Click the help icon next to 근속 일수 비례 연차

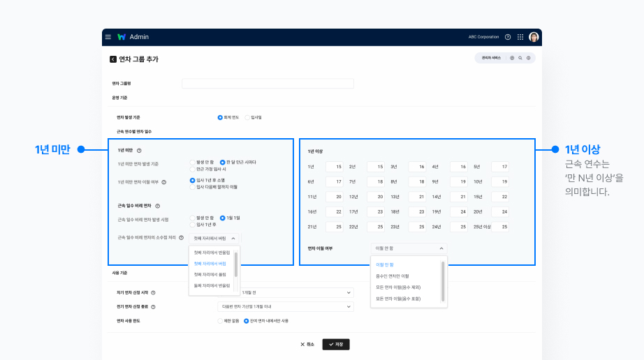pos(158,206)
